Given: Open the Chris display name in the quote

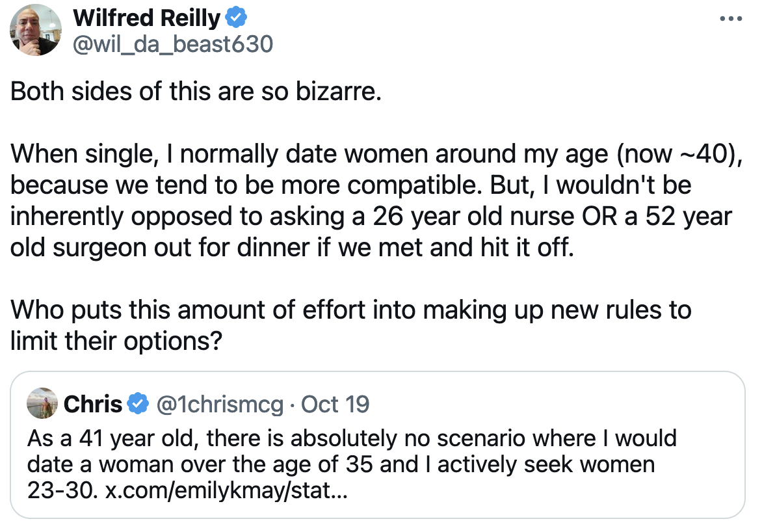Looking at the screenshot, I should [x=93, y=405].
